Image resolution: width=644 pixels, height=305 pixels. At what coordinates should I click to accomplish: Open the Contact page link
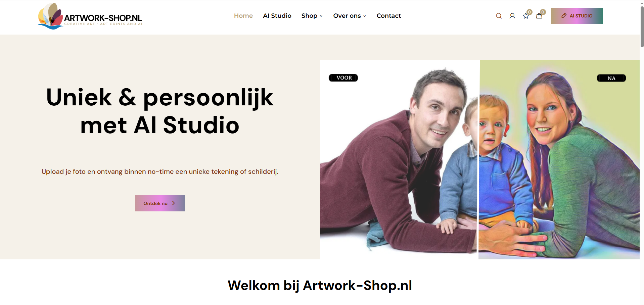(388, 16)
